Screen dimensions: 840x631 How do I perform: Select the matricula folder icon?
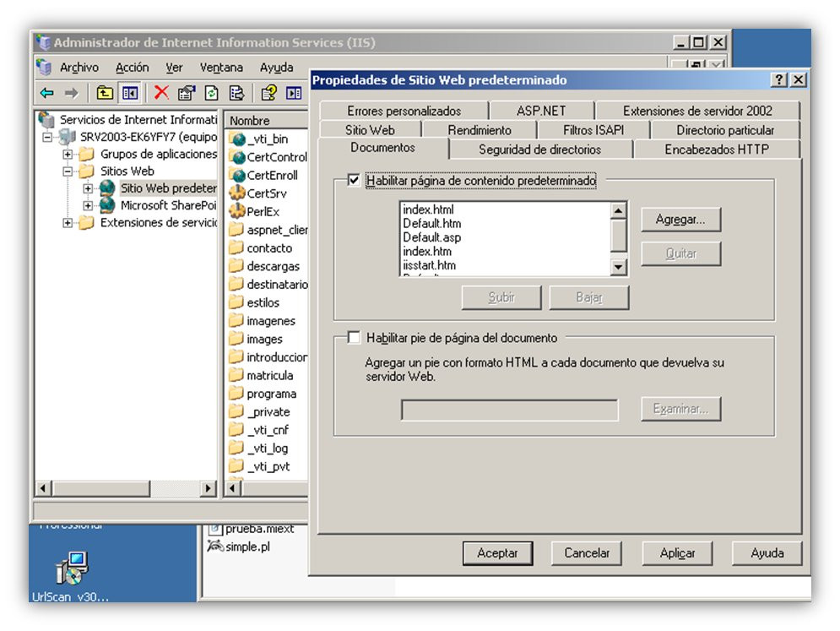point(236,375)
